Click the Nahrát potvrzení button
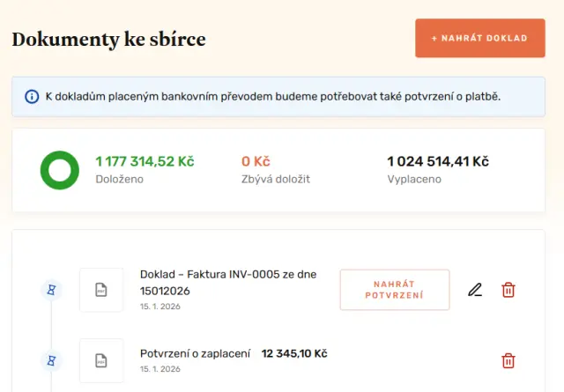The height and width of the screenshot is (392, 564). point(394,290)
